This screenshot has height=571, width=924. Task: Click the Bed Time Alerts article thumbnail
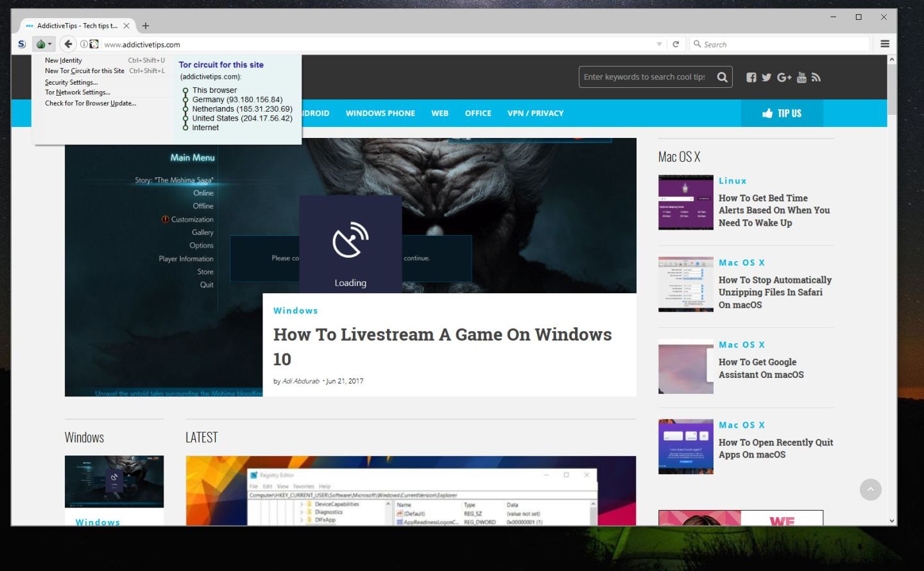tap(686, 202)
